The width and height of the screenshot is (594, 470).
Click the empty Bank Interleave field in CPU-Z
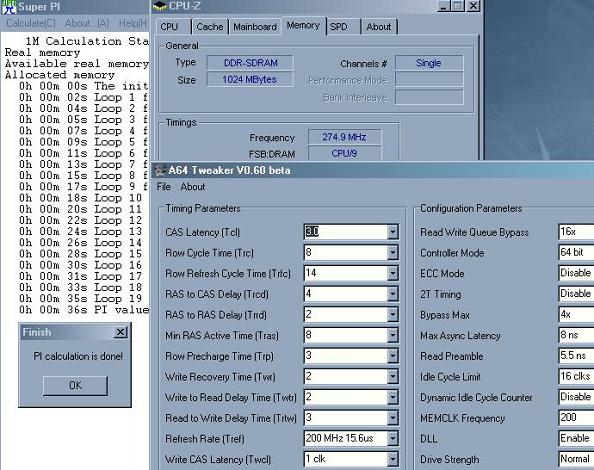click(x=429, y=97)
